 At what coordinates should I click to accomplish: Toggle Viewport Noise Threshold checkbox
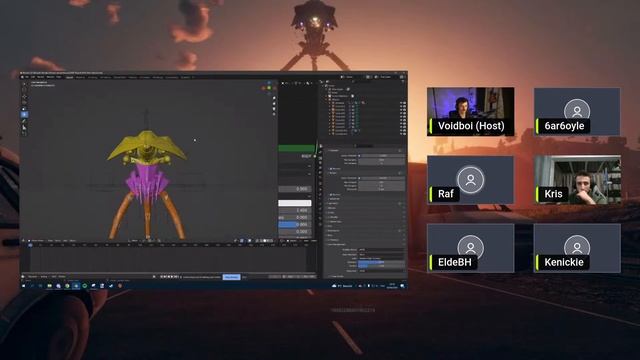coord(359,156)
